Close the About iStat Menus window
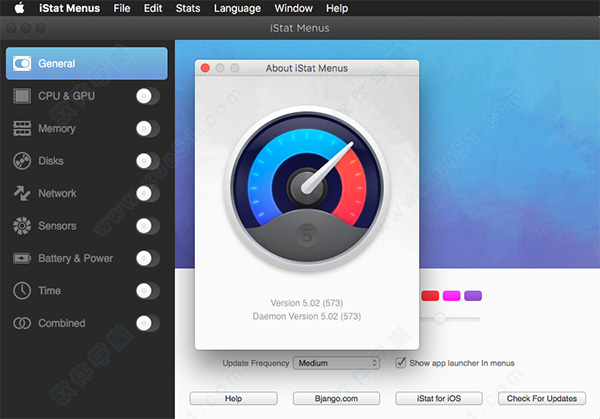Image resolution: width=600 pixels, height=419 pixels. click(x=205, y=68)
